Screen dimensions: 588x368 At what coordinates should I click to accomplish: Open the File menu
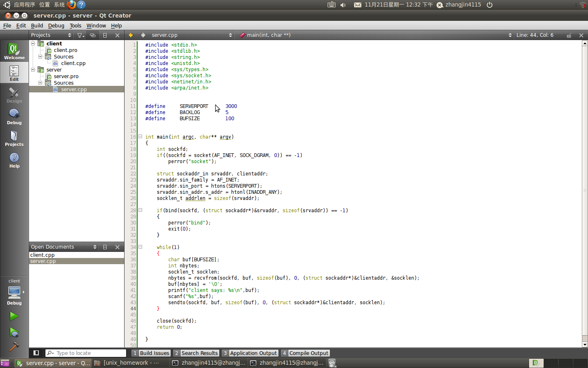[x=7, y=25]
